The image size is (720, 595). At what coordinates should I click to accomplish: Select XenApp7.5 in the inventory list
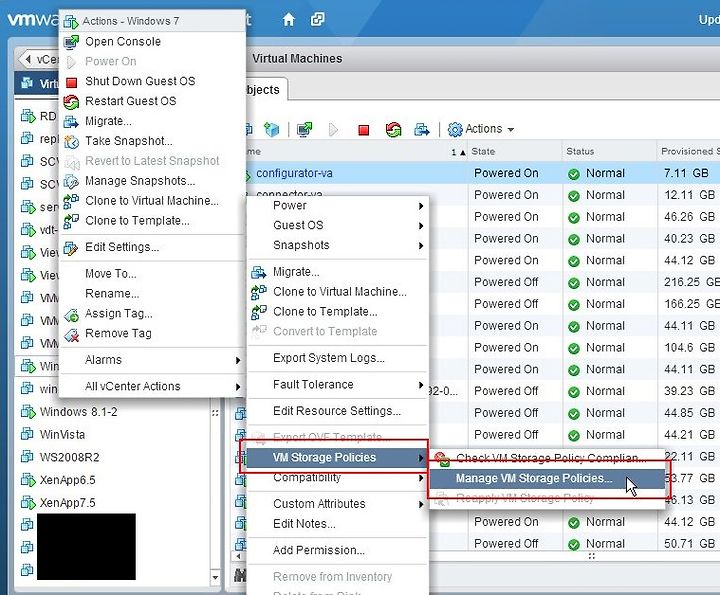pos(68,503)
